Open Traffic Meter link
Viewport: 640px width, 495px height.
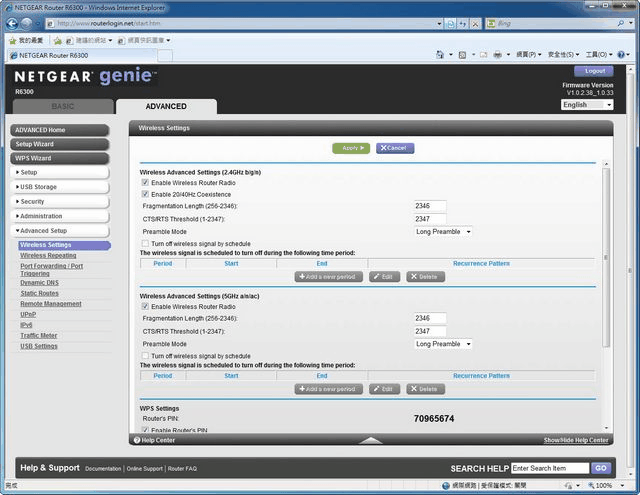pos(39,335)
